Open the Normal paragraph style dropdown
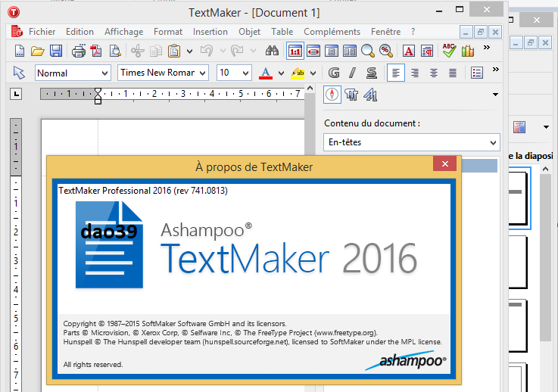 point(73,73)
